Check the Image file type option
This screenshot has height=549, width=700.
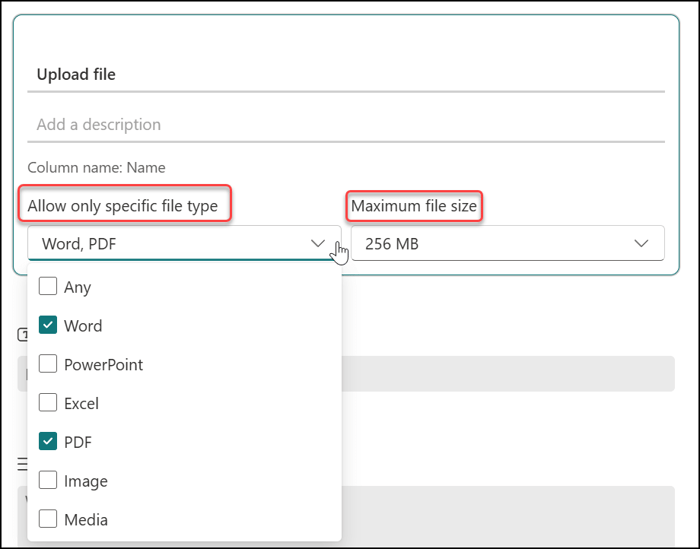coord(48,480)
